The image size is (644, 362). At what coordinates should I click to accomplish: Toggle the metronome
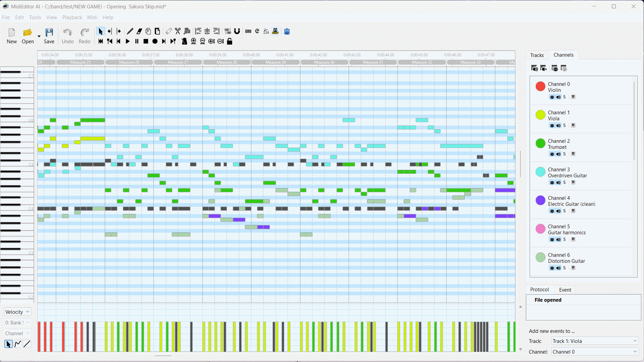point(184,41)
